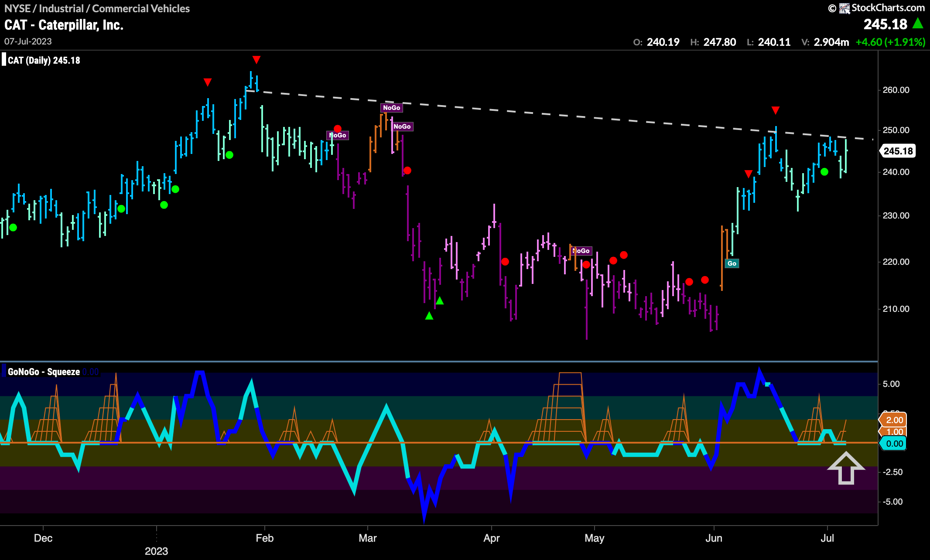This screenshot has width=930, height=560.
Task: Click the green circle near the July bars
Action: pyautogui.click(x=824, y=172)
